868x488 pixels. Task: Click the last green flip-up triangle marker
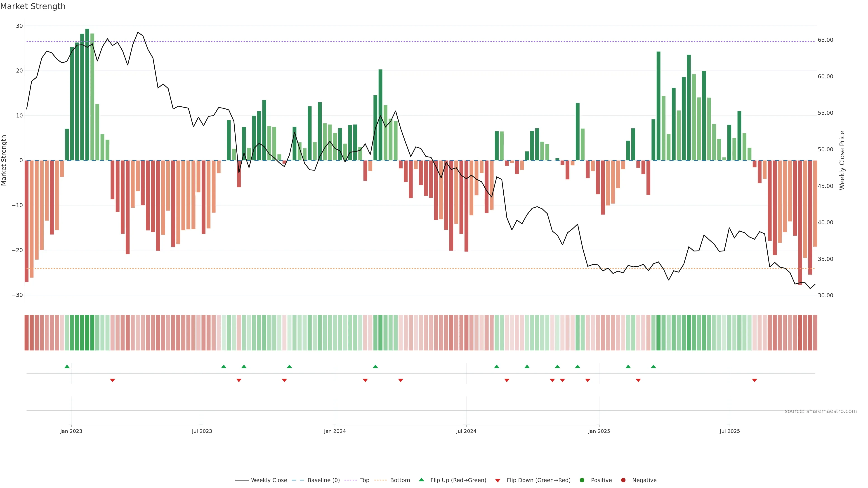click(x=653, y=366)
